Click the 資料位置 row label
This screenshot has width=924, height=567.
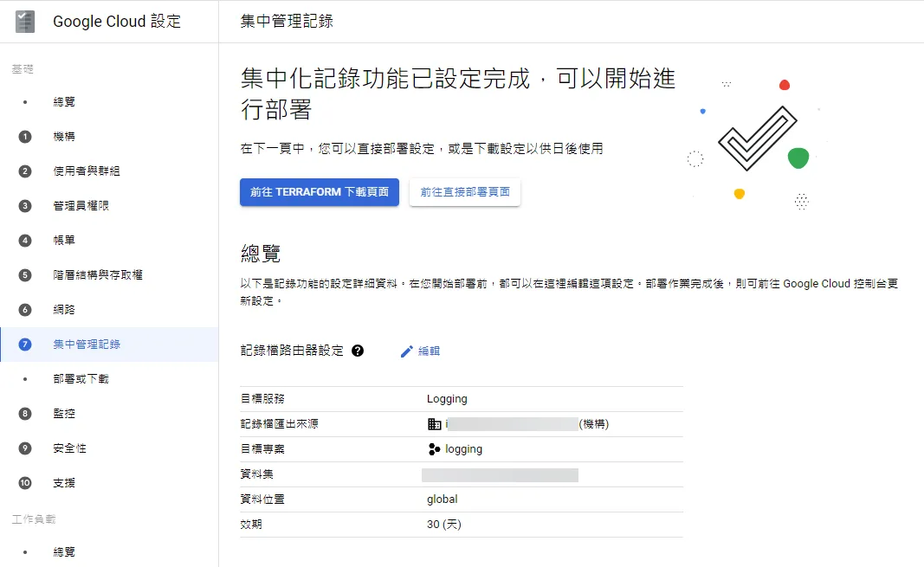[262, 499]
